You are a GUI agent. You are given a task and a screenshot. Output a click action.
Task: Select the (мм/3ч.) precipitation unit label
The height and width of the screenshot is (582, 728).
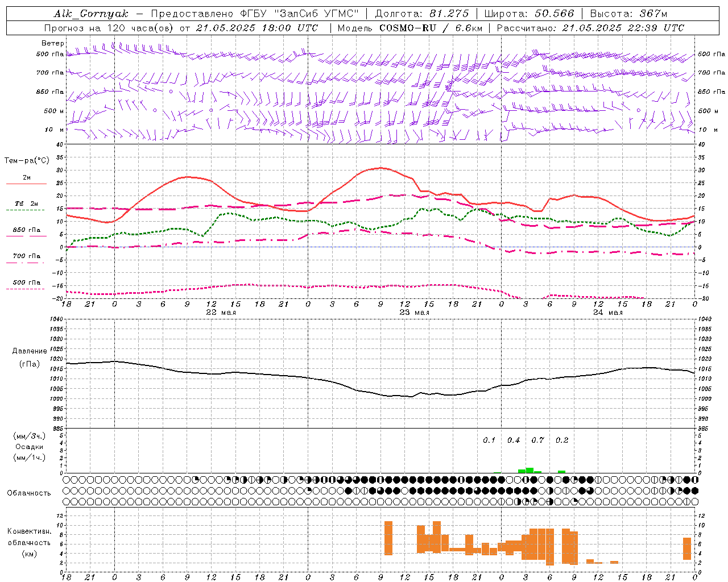(x=30, y=436)
